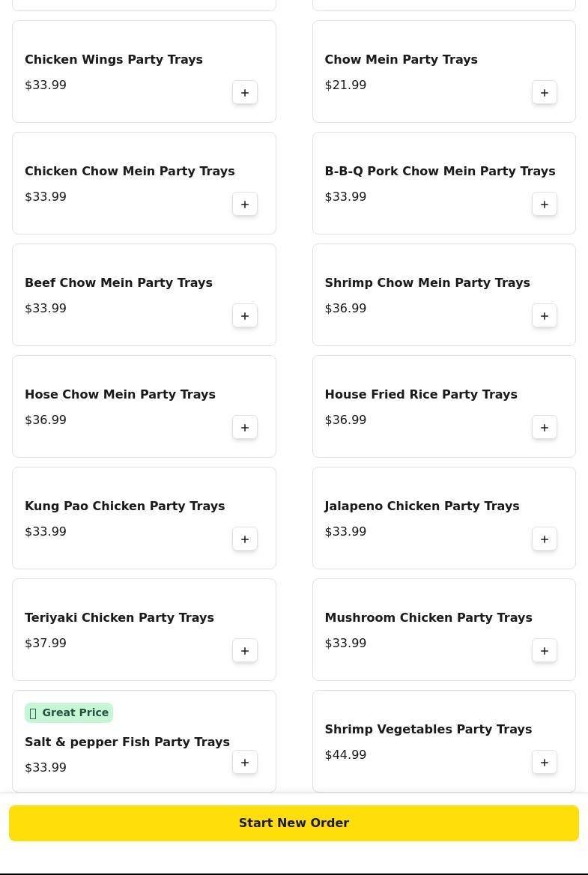
Task: Add Salt & pepper Fish Party Trays
Action: pyautogui.click(x=245, y=763)
